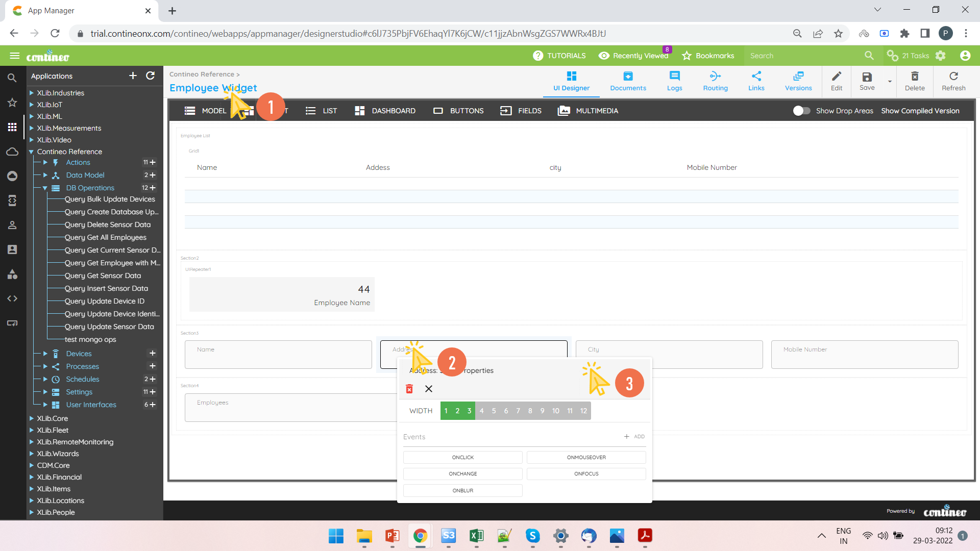The image size is (980, 551).
Task: Click the ONCLICK event button
Action: 462,457
